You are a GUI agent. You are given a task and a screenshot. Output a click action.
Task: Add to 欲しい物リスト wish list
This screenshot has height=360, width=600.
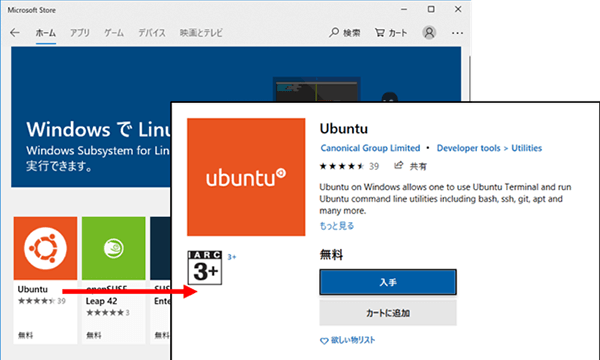point(347,340)
